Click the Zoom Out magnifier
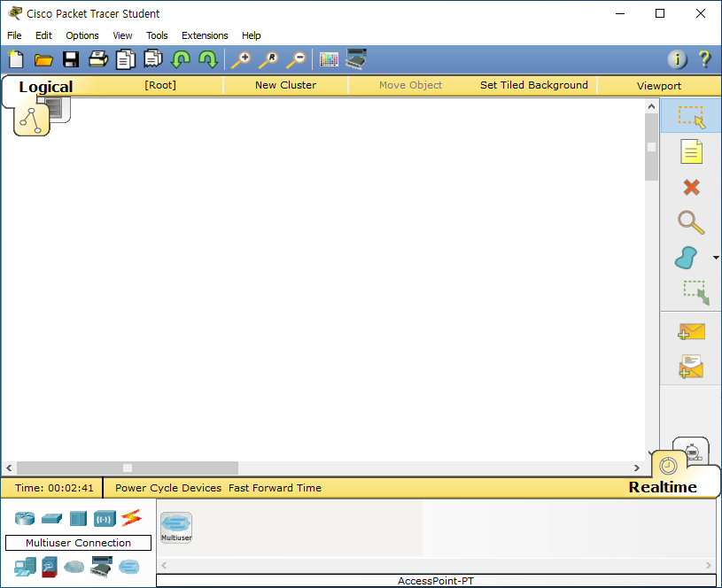Viewport: 722px width, 588px height. [x=296, y=60]
